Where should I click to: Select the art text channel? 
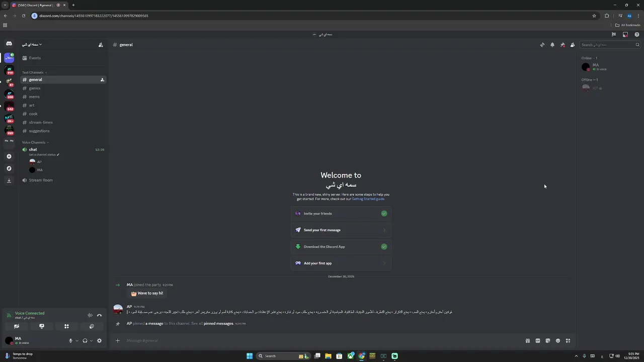[63, 105]
